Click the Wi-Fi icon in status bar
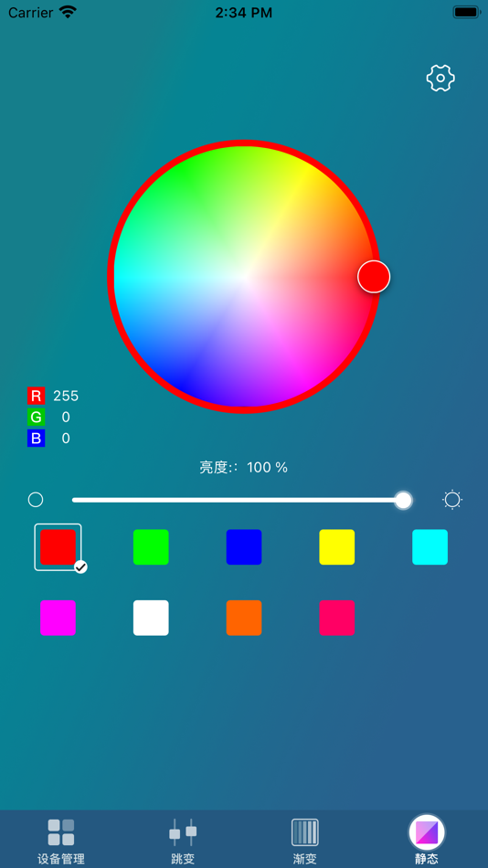Viewport: 488px width, 868px height. click(69, 12)
